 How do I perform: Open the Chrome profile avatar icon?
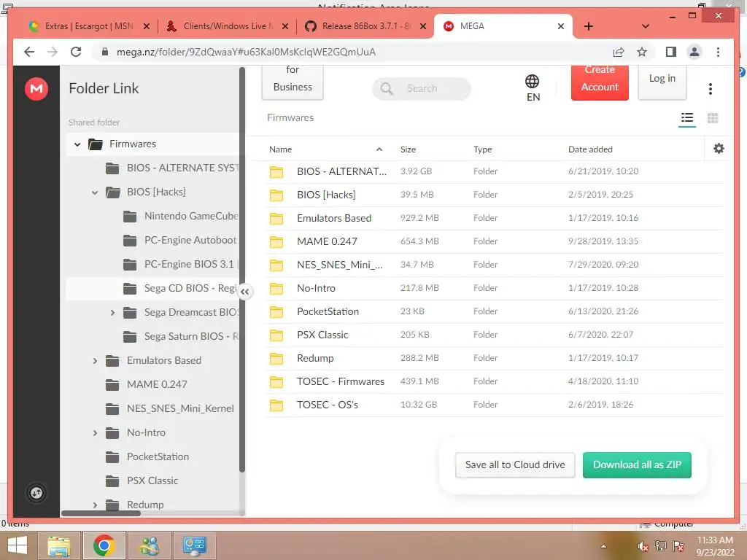694,52
